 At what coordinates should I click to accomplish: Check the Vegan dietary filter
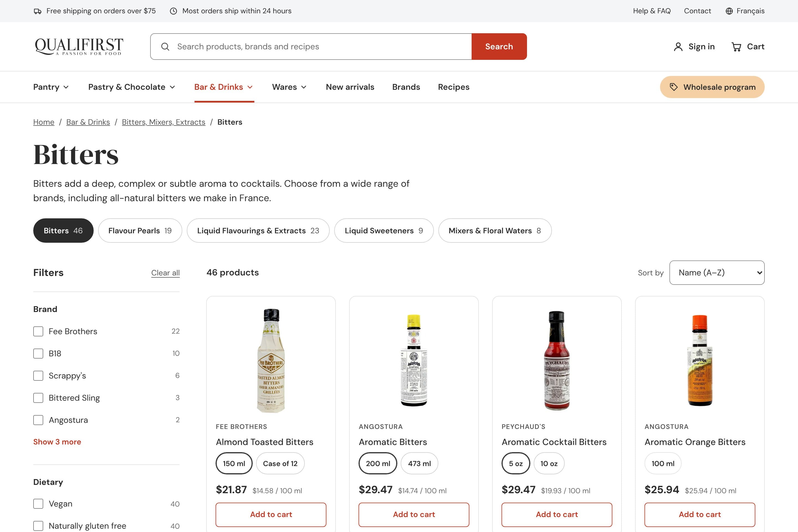pyautogui.click(x=38, y=504)
